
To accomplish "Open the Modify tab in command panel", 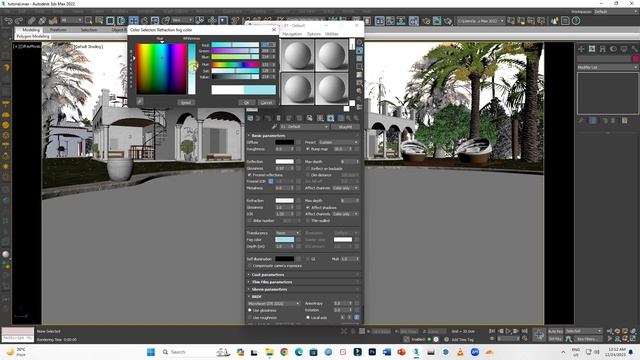I will coord(592,49).
